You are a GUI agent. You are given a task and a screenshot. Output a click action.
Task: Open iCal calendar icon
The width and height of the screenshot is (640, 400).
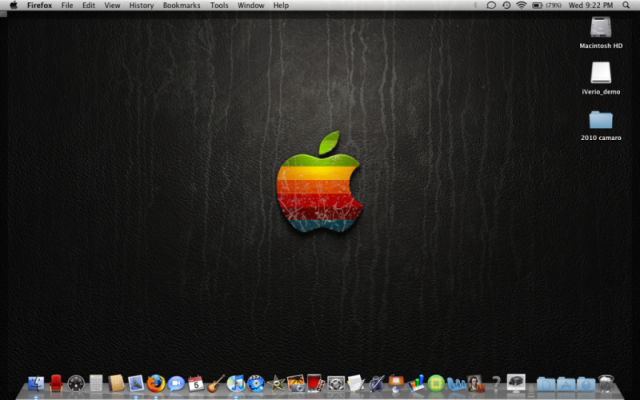pyautogui.click(x=196, y=384)
